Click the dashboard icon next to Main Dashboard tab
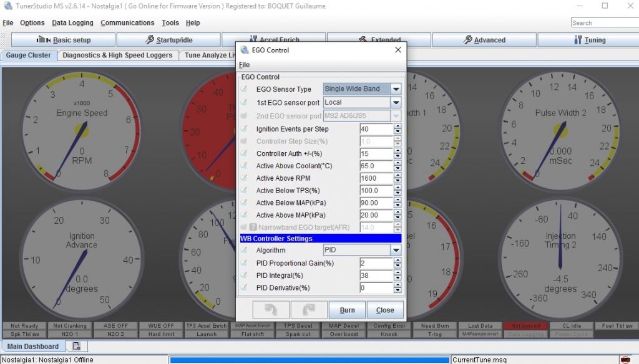Viewport: 639px width, 364px height. coord(76,346)
